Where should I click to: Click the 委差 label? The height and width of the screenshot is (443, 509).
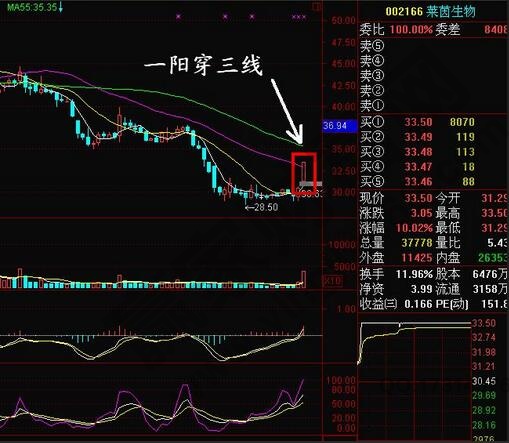448,29
